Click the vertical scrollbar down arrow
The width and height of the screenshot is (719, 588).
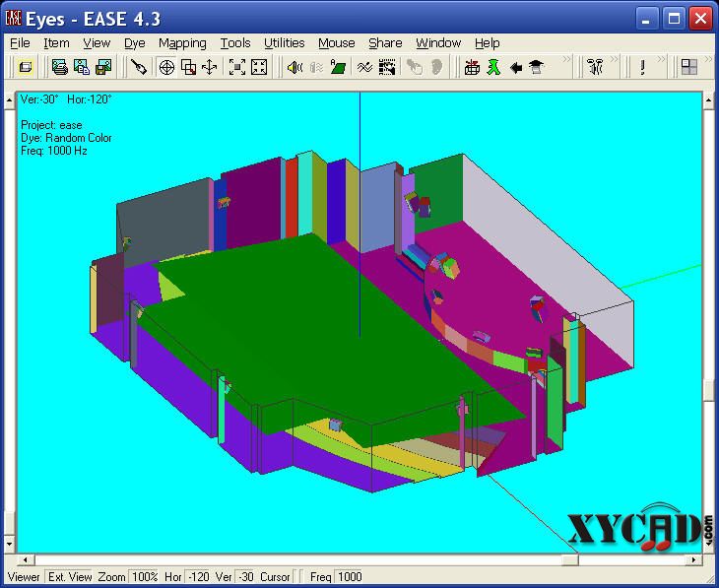point(10,545)
